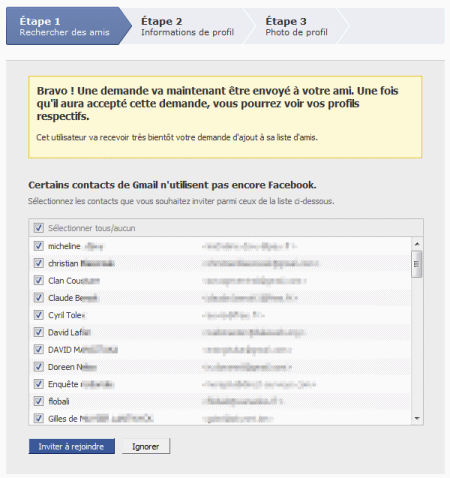Toggle the Doreen N contact checkbox
This screenshot has width=450, height=478.
(x=39, y=367)
